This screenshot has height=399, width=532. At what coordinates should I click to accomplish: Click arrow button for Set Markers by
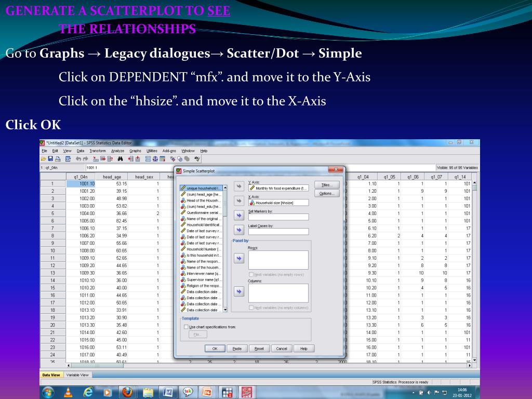click(239, 216)
